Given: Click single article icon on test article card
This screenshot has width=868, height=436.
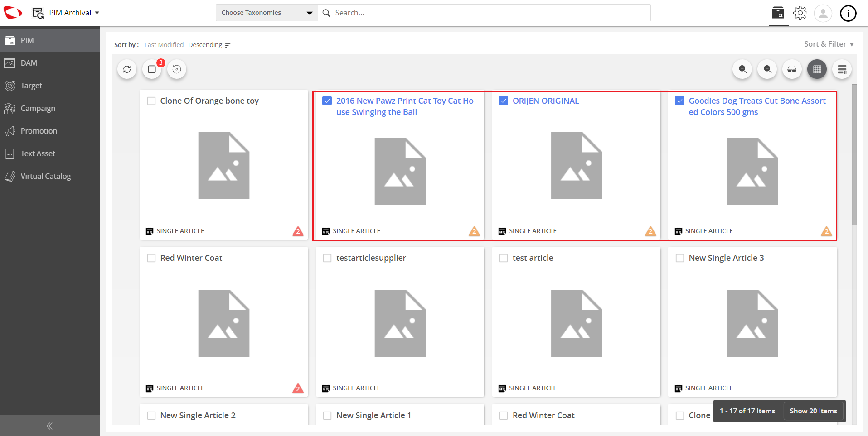Looking at the screenshot, I should click(x=502, y=388).
